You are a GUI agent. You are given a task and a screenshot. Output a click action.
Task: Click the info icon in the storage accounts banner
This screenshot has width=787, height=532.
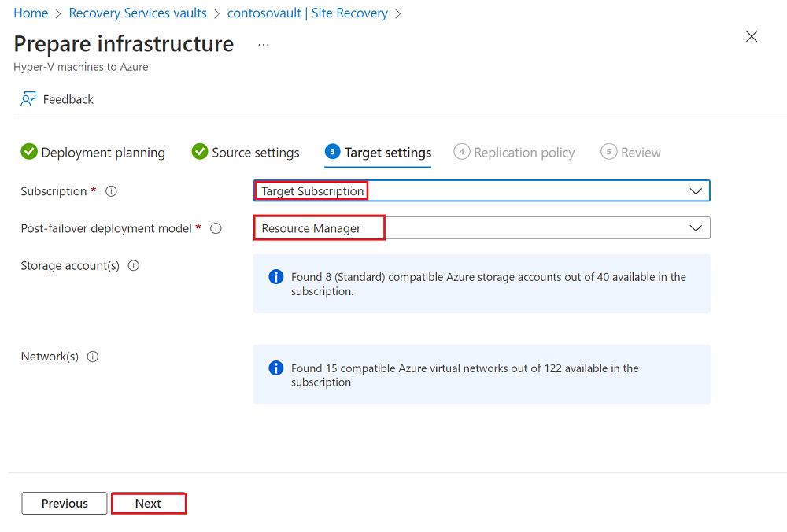pyautogui.click(x=276, y=277)
